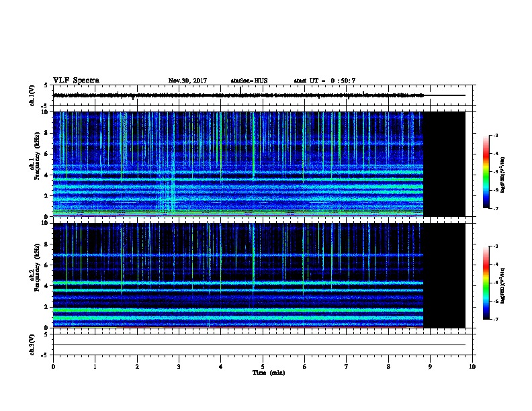Click time axis tick label "5"

point(263,366)
